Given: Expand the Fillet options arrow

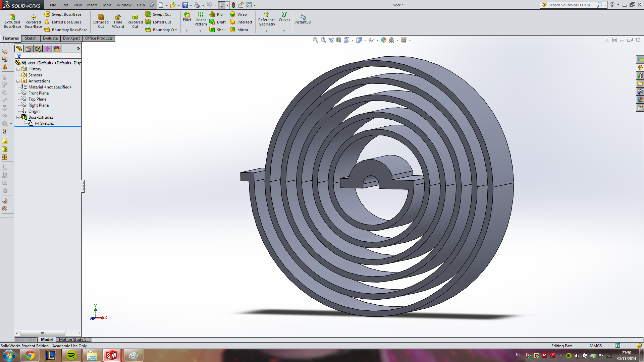Looking at the screenshot, I should point(187,31).
